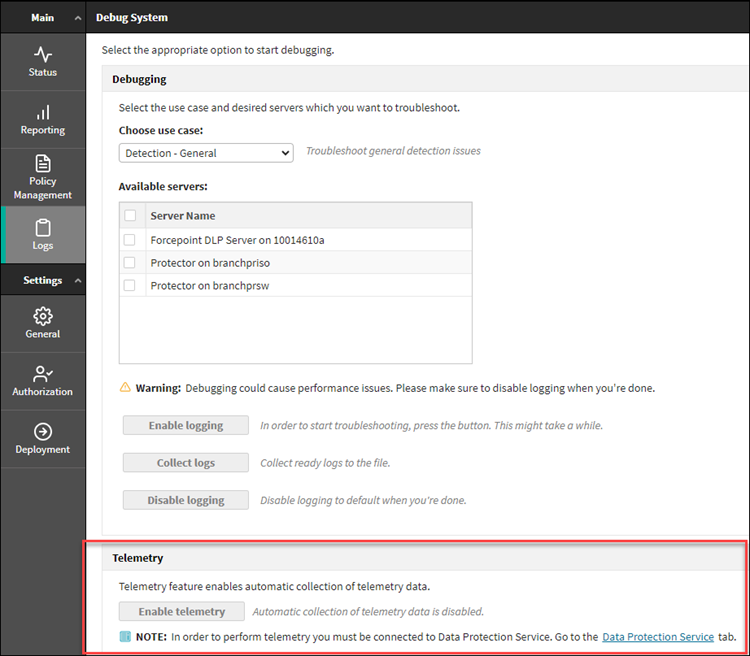The image size is (750, 656).
Task: Click the warning triangle icon
Action: click(125, 388)
